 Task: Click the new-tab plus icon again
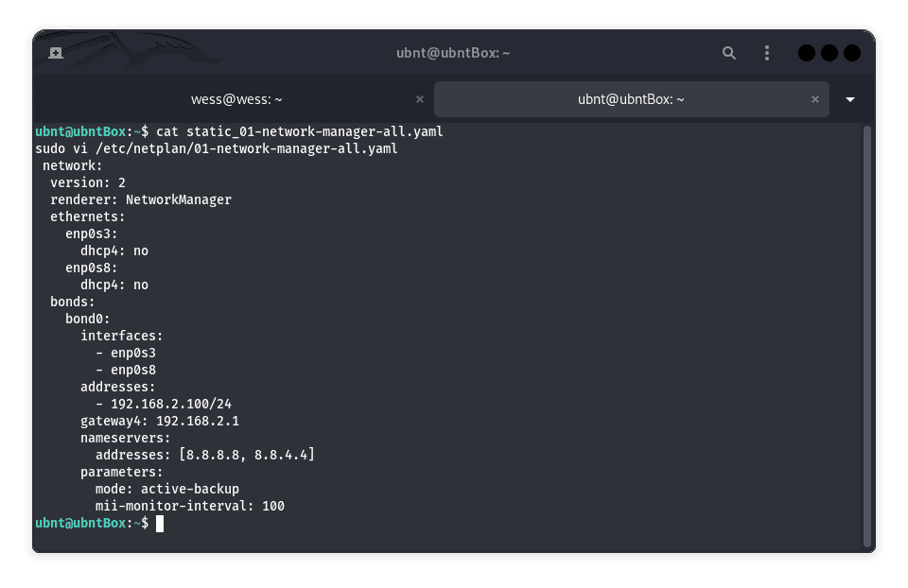[x=55, y=53]
